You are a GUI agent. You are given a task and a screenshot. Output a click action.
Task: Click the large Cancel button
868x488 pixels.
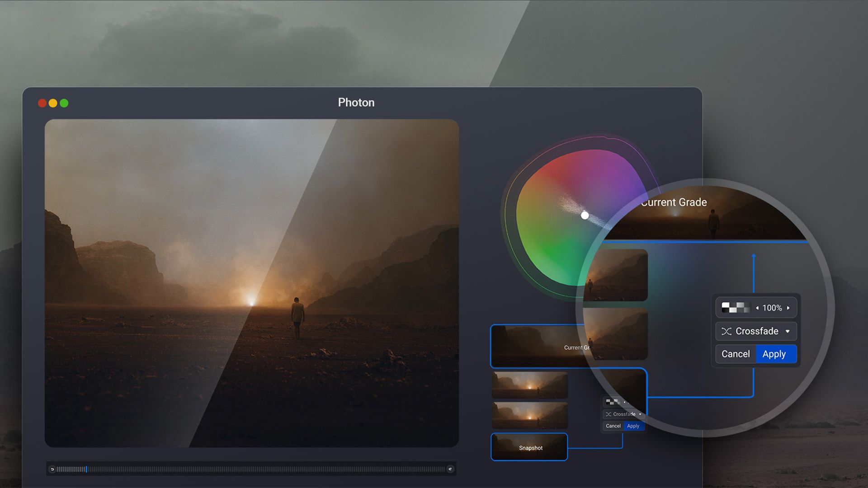click(x=736, y=354)
